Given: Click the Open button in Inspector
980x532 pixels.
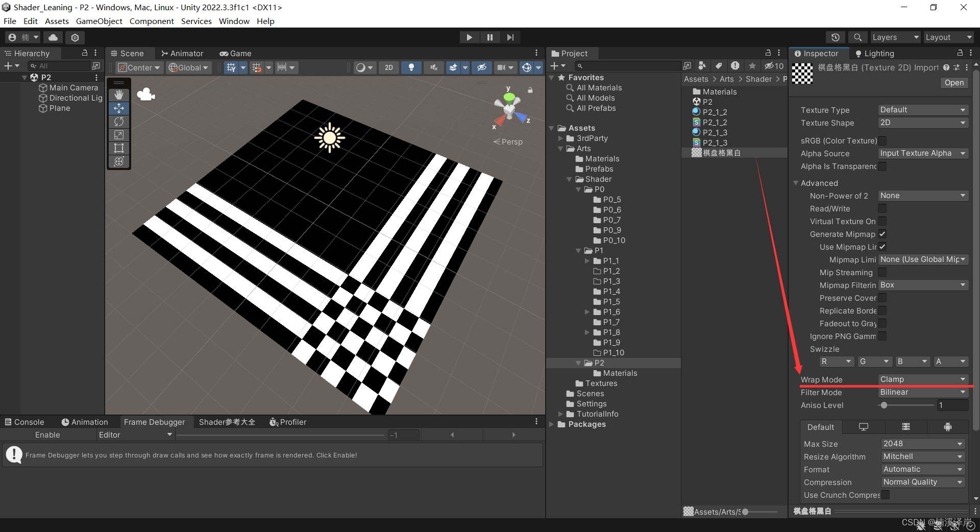Looking at the screenshot, I should (x=953, y=83).
